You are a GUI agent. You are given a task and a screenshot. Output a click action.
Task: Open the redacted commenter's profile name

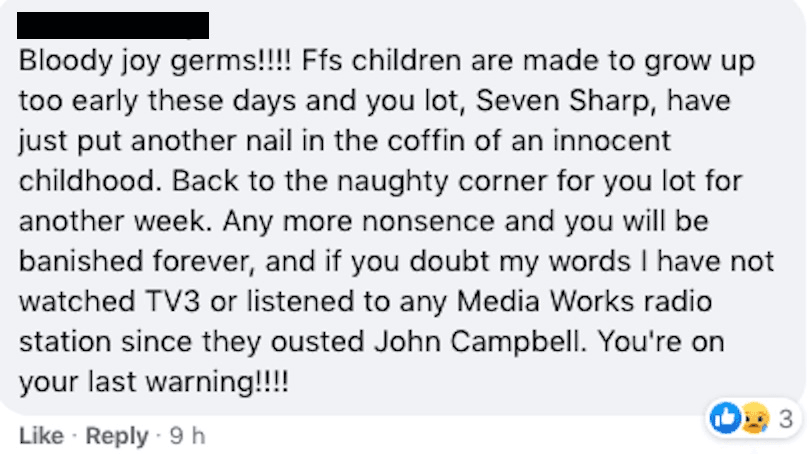click(113, 25)
